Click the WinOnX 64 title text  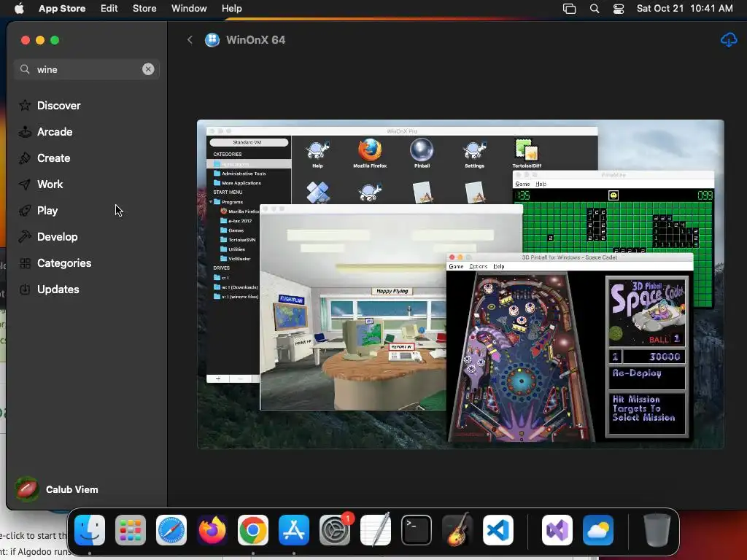tap(256, 40)
